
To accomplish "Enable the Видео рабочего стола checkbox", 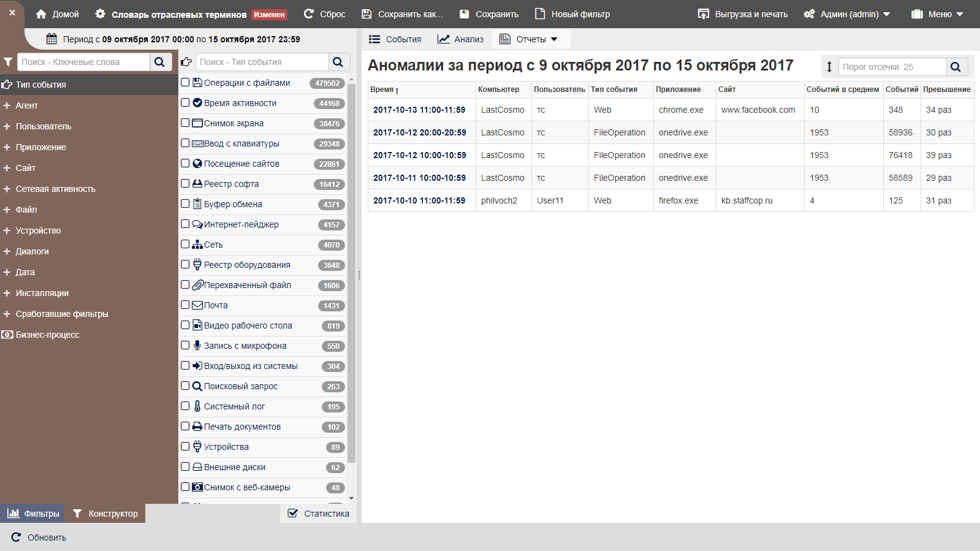I will pyautogui.click(x=185, y=325).
